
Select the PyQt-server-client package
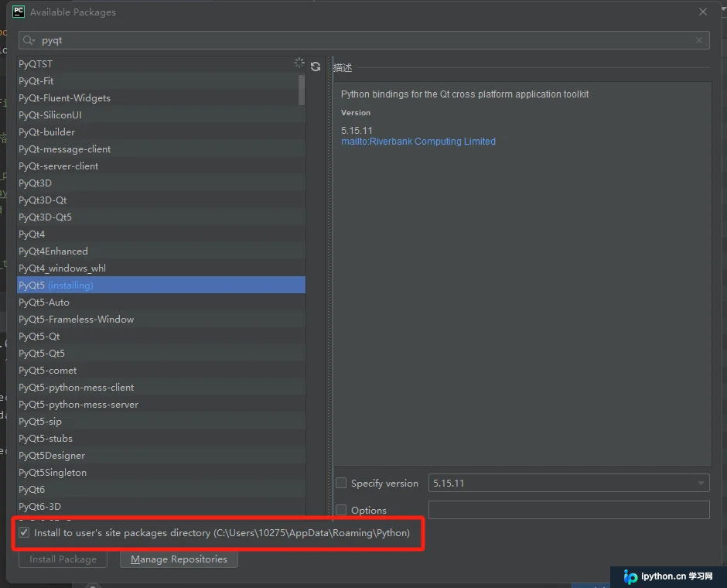point(161,166)
